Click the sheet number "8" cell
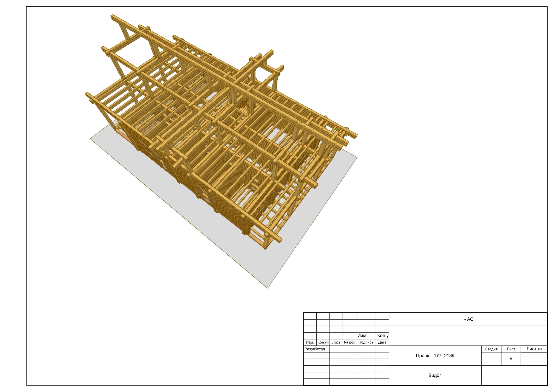 coord(511,359)
